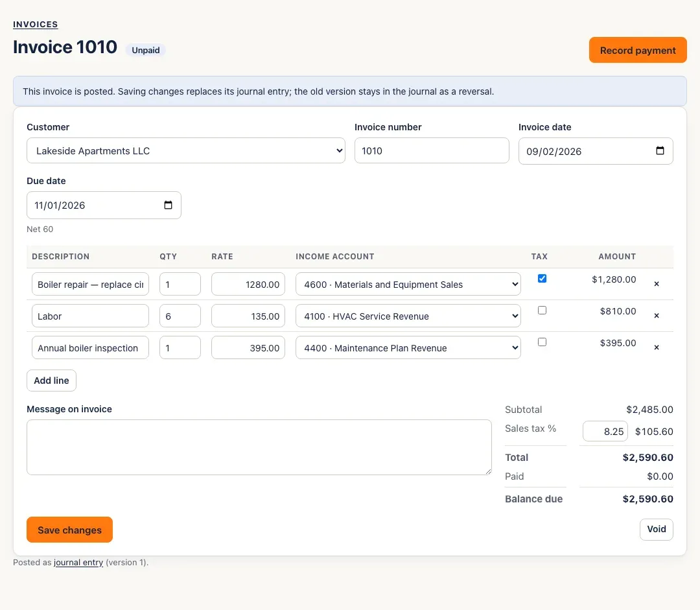Screen dimensions: 700x610
Task: Click the Invoice 1010 heading
Action: click(x=65, y=47)
